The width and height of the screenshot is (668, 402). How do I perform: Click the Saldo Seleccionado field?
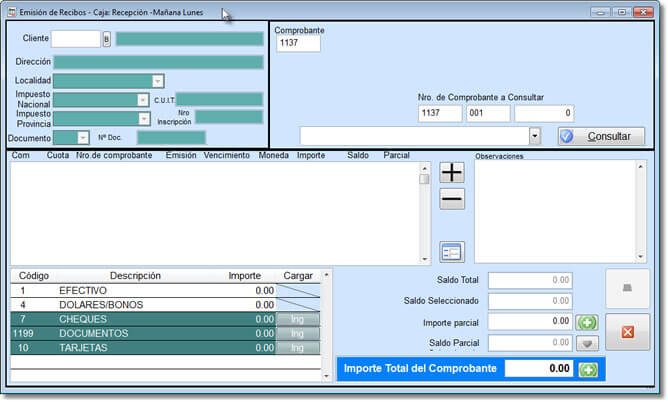point(530,302)
